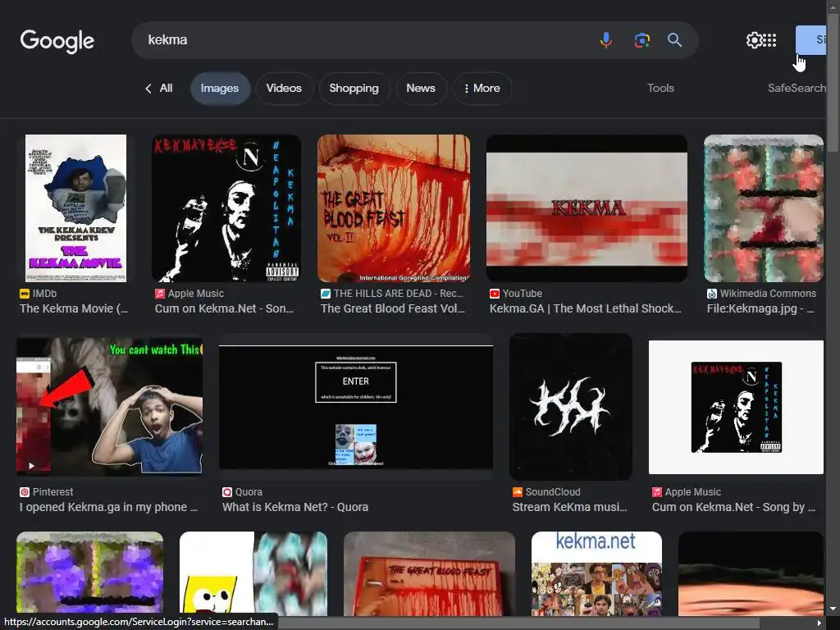The height and width of the screenshot is (630, 840).
Task: Click the Pinterest source icon
Action: tap(25, 492)
